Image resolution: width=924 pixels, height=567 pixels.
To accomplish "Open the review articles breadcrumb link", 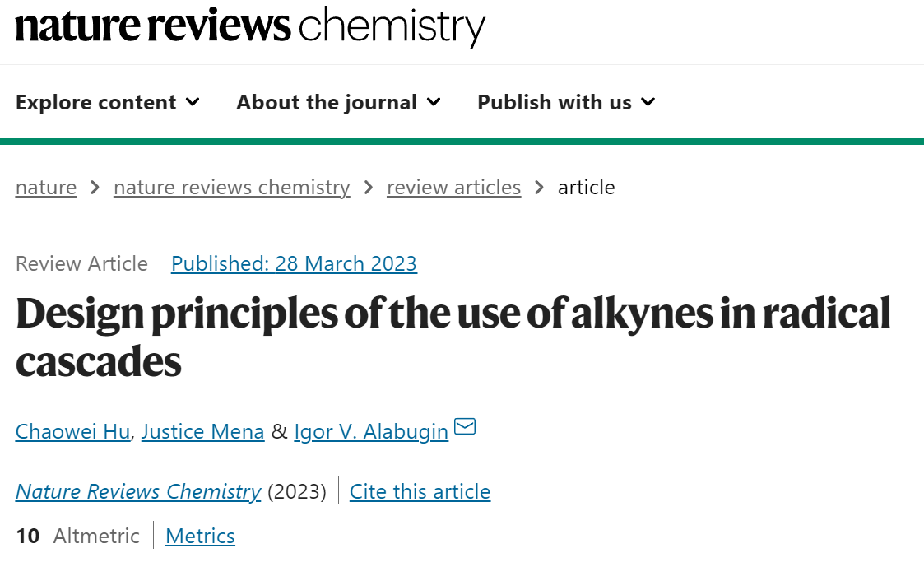I will 453,188.
